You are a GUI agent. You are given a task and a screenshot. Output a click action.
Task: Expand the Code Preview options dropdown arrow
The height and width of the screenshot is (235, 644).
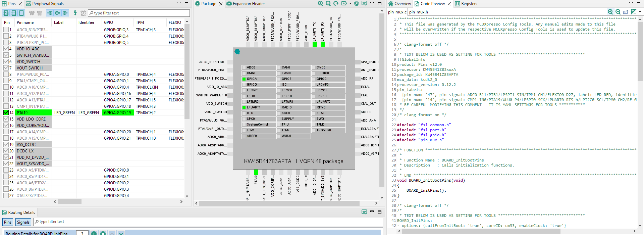pos(640,12)
